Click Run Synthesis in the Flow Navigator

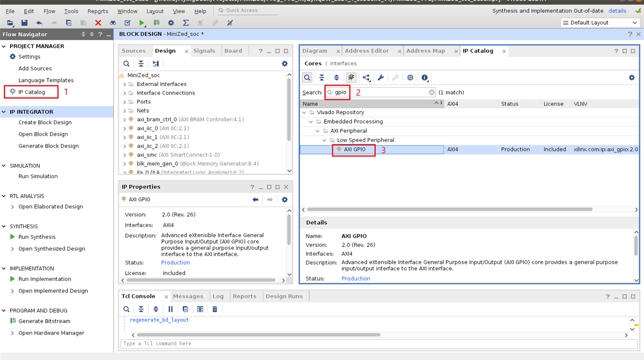click(37, 237)
